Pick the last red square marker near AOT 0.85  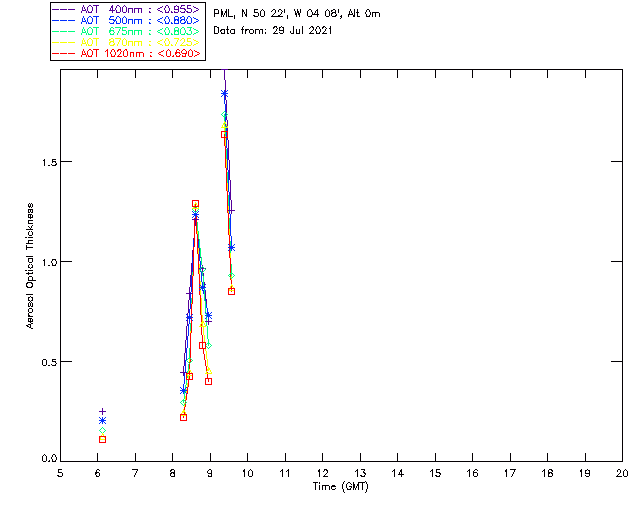click(231, 292)
